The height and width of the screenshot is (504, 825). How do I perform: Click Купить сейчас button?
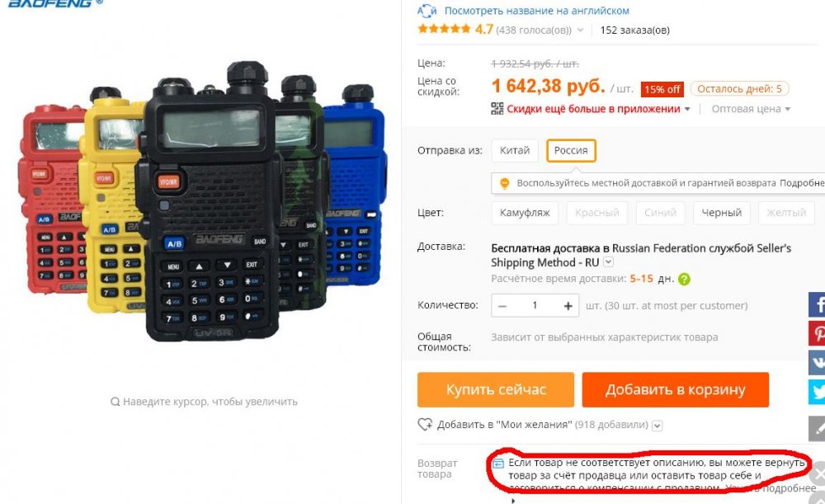496,390
